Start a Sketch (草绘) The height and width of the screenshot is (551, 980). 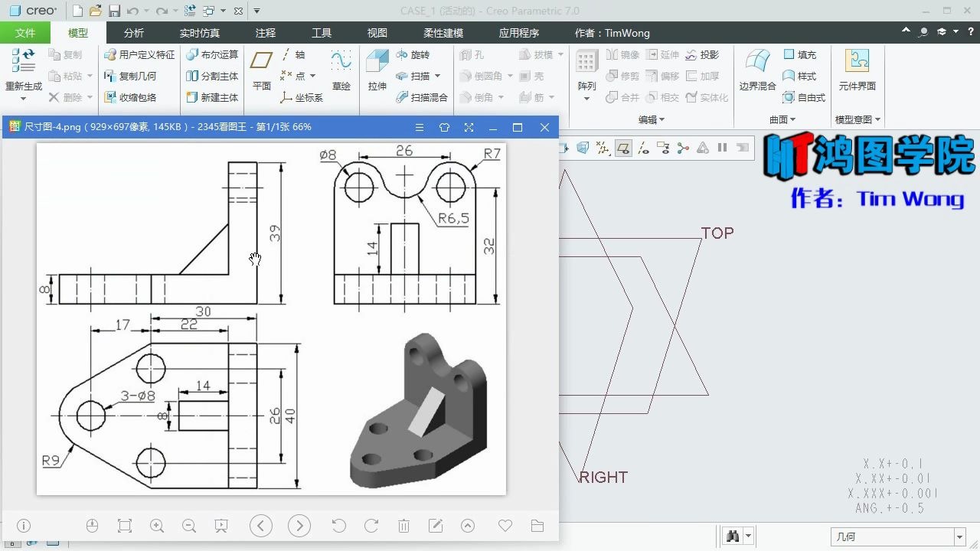tap(341, 70)
